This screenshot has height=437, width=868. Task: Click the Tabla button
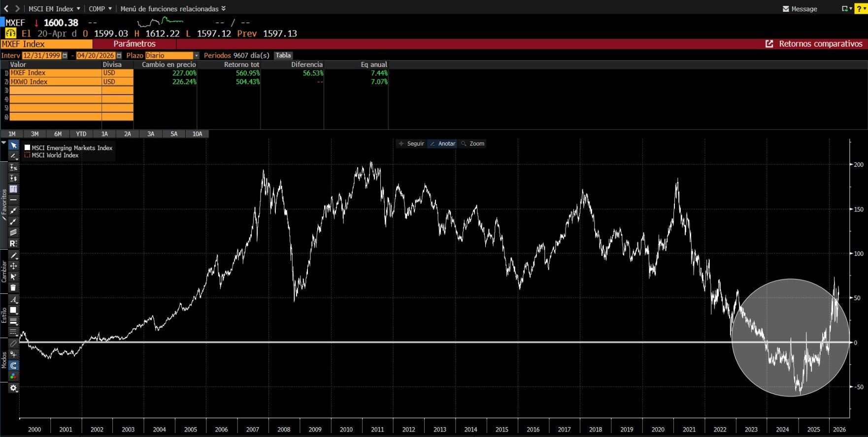tap(283, 56)
